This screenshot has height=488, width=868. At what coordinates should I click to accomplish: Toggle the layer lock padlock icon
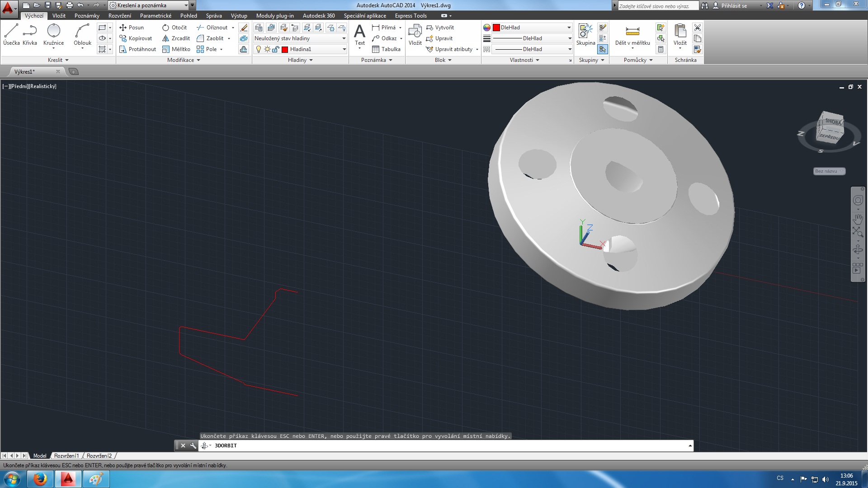click(x=275, y=49)
